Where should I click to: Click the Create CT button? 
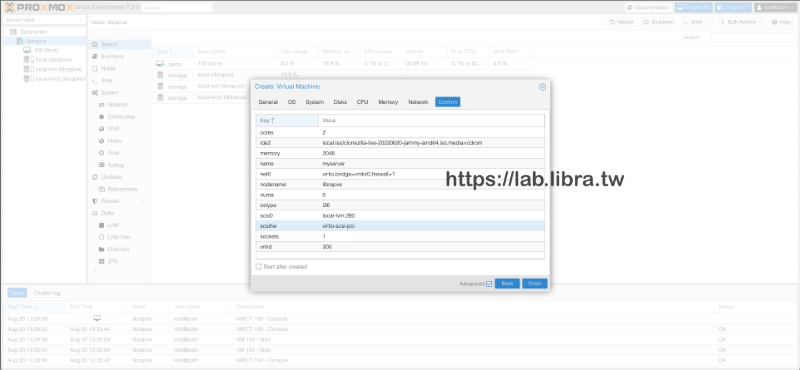733,8
